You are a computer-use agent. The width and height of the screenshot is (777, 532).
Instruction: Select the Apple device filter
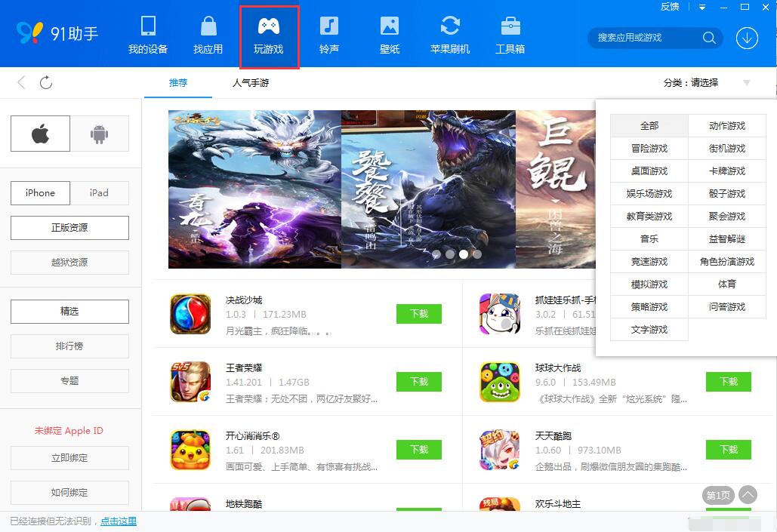coord(40,134)
